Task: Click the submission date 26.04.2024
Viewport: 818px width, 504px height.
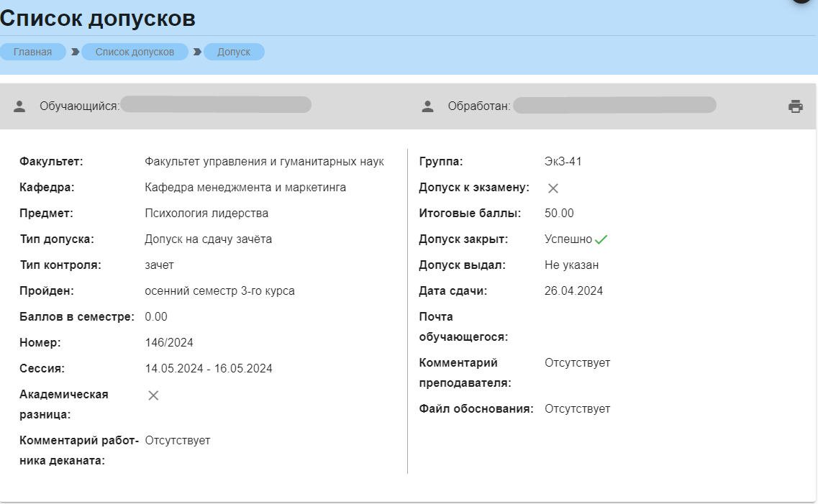Action: (573, 291)
